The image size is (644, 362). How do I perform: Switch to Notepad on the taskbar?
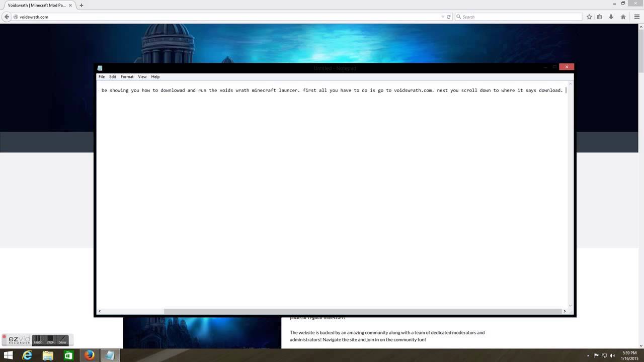point(110,355)
